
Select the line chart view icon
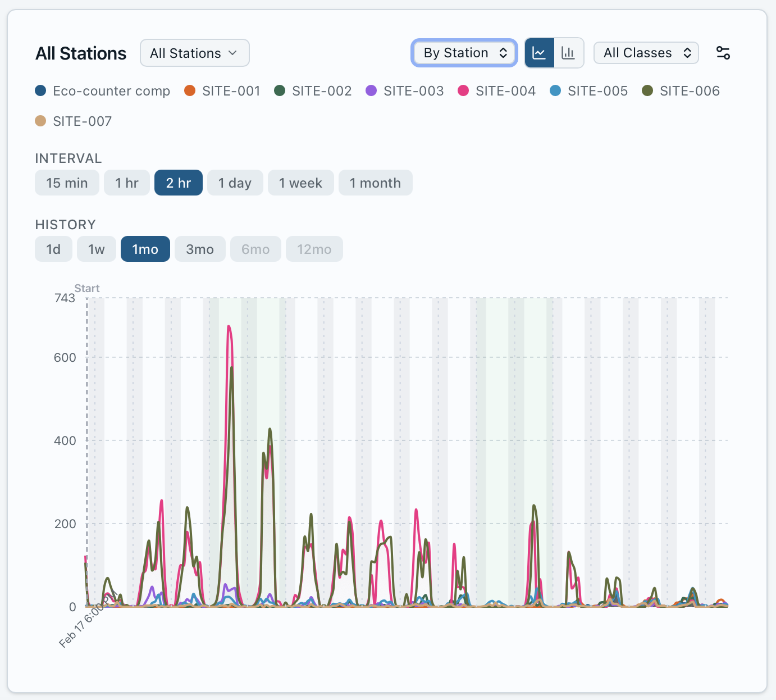pyautogui.click(x=540, y=52)
